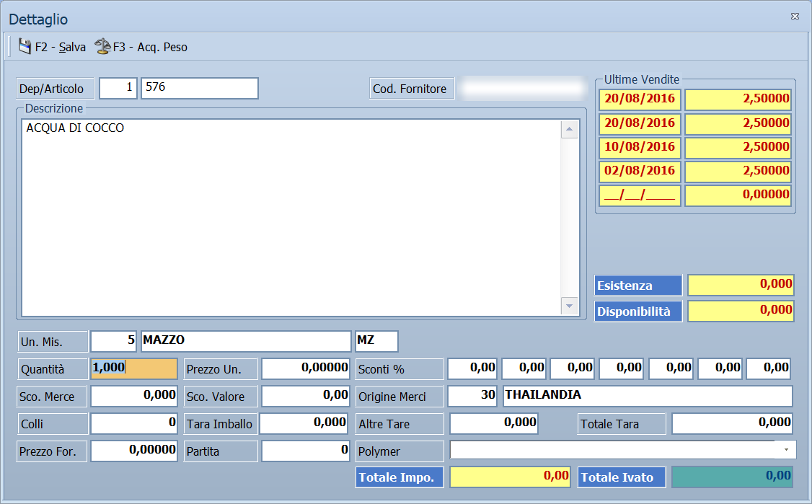
Task: Select the Totale Tara field
Action: pyautogui.click(x=732, y=423)
